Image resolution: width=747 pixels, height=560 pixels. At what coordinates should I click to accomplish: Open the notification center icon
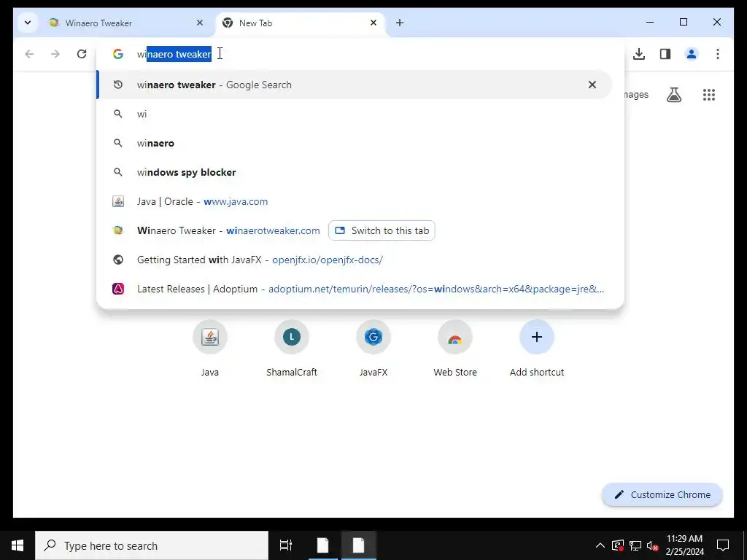723,545
